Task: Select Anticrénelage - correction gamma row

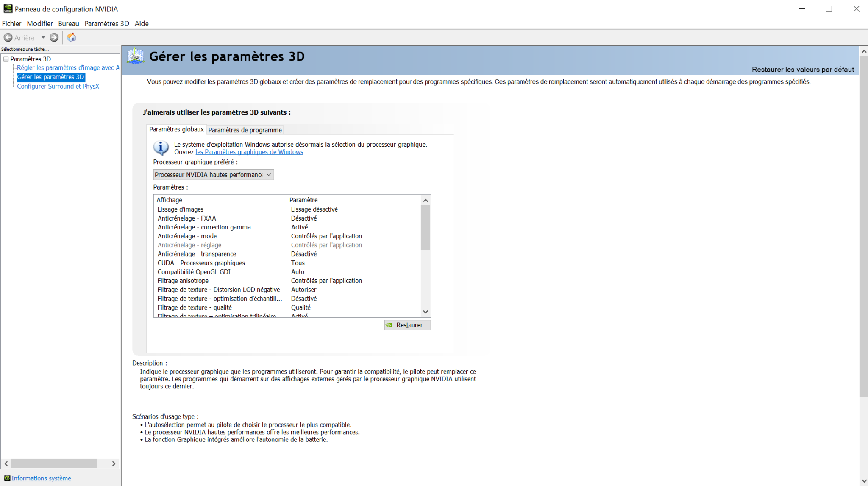Action: point(287,227)
